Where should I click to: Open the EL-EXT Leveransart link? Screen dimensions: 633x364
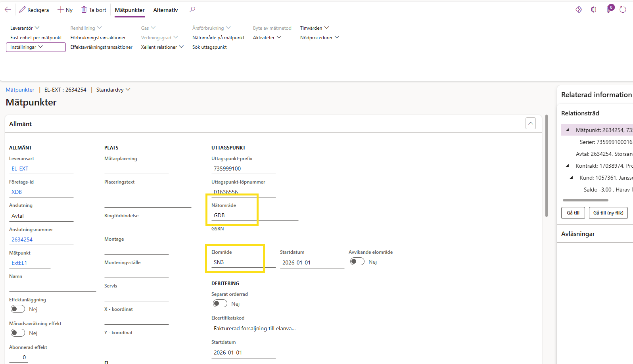coord(20,169)
